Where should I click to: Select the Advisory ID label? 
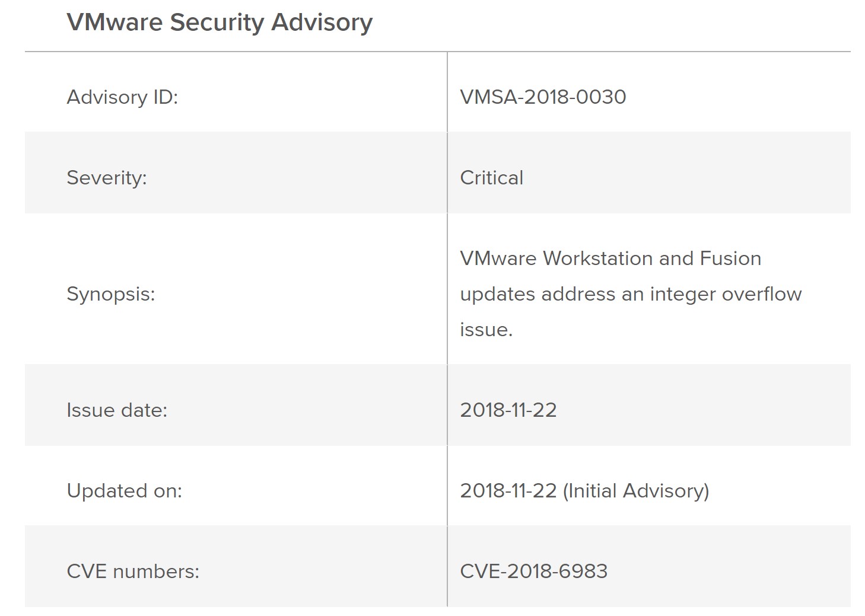click(x=122, y=97)
